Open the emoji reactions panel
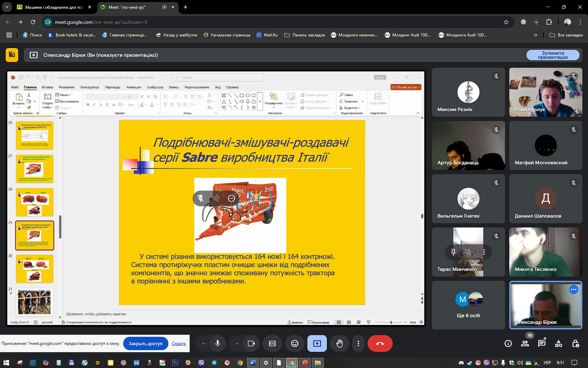The width and height of the screenshot is (588, 368). pos(295,343)
